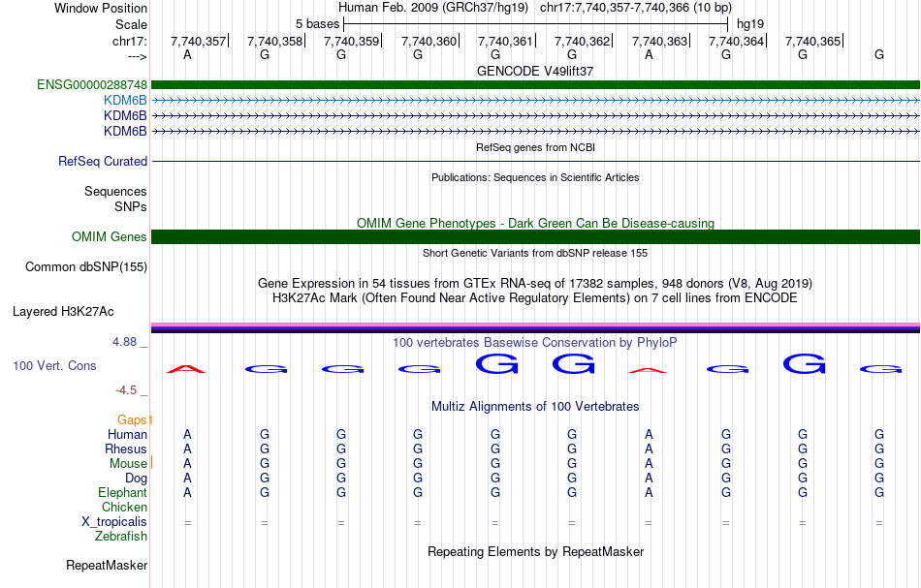This screenshot has width=921, height=588.
Task: Click the GTEx Gene Expression title line
Action: [535, 284]
